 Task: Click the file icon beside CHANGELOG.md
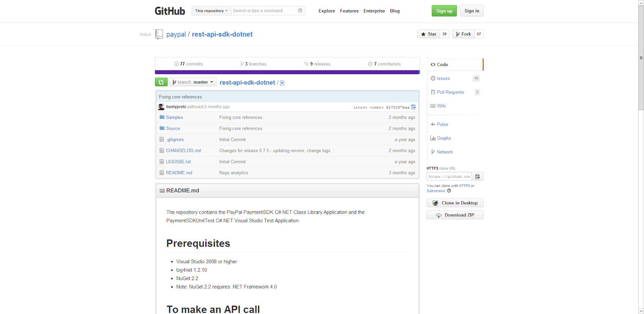coord(162,150)
